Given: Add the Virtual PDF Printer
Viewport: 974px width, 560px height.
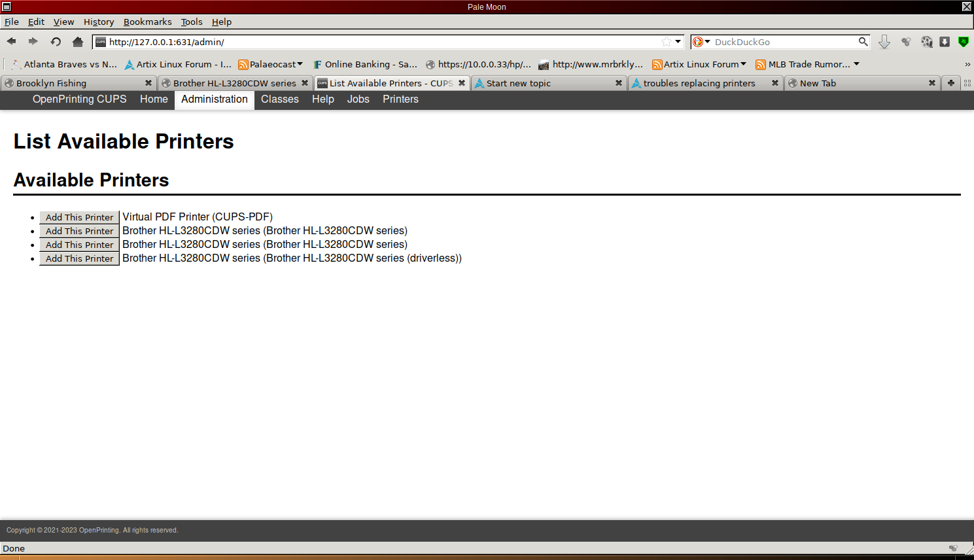Looking at the screenshot, I should coord(79,217).
